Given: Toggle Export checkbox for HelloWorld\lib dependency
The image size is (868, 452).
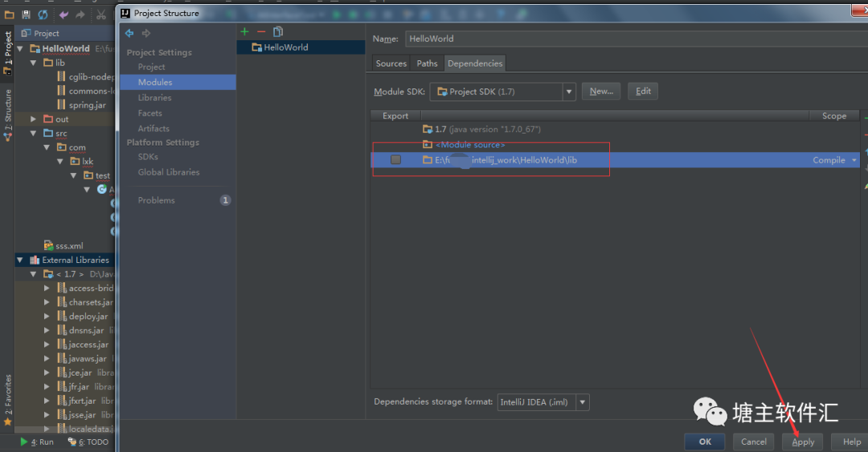Looking at the screenshot, I should (x=395, y=160).
